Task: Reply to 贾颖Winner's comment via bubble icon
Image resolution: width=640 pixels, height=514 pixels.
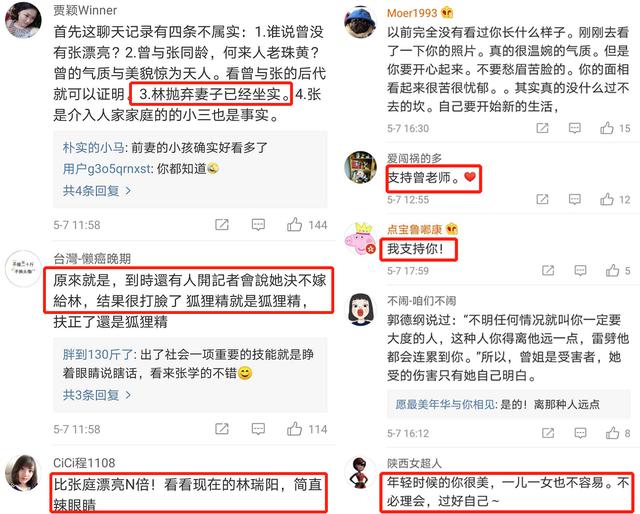Action: click(x=258, y=225)
